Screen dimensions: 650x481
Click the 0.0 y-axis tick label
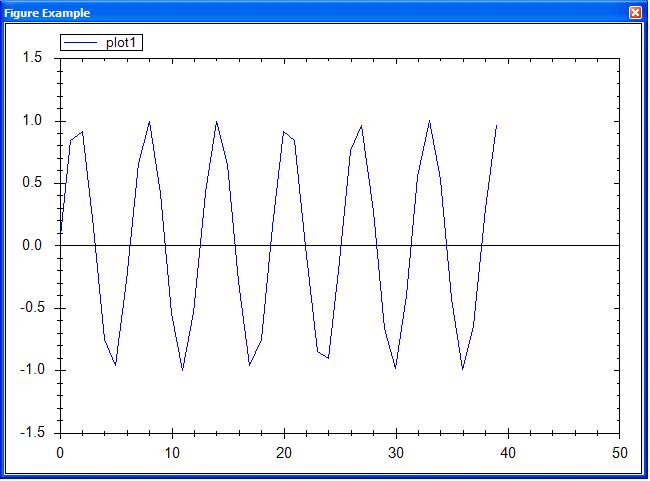(x=32, y=246)
